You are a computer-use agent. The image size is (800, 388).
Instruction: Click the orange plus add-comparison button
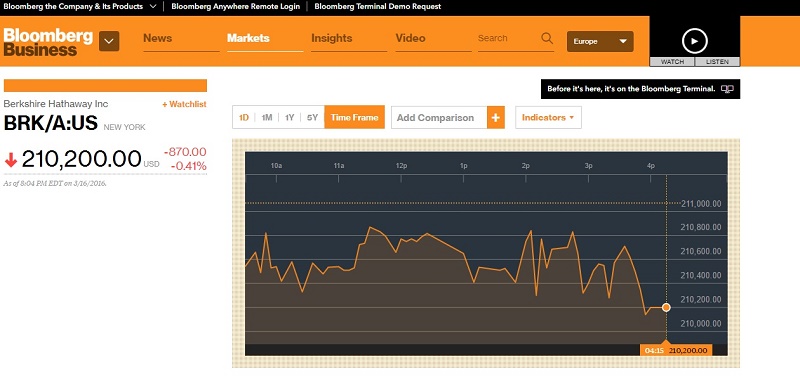[x=496, y=117]
